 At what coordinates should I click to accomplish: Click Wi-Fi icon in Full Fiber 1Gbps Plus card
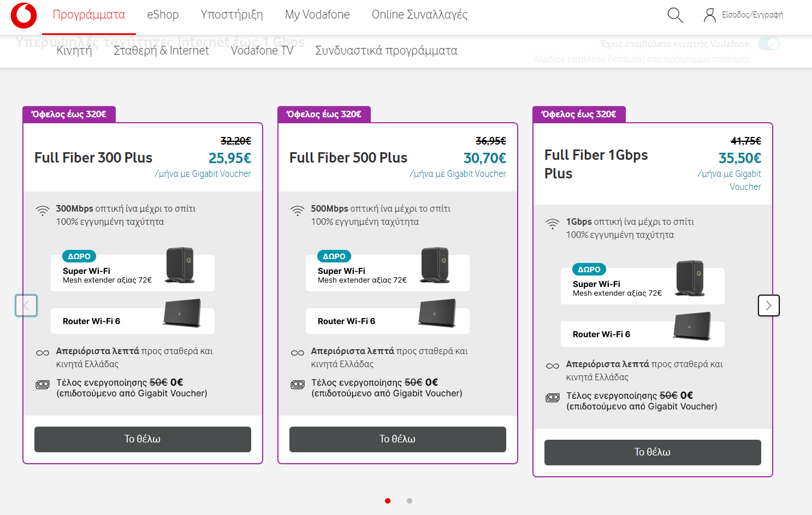pos(553,224)
